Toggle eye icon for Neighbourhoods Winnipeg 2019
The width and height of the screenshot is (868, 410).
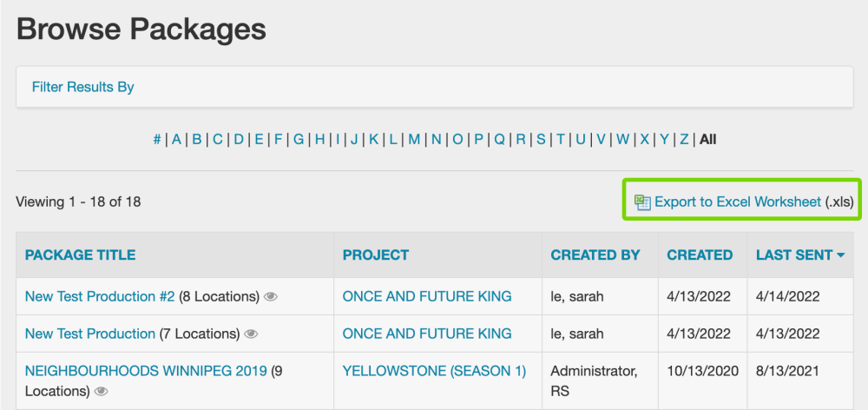pos(101,392)
